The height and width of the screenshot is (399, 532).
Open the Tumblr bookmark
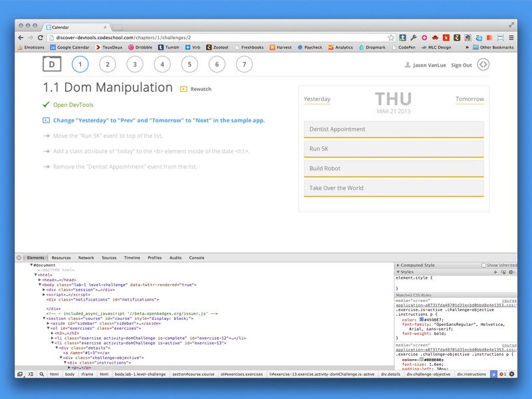tap(169, 47)
